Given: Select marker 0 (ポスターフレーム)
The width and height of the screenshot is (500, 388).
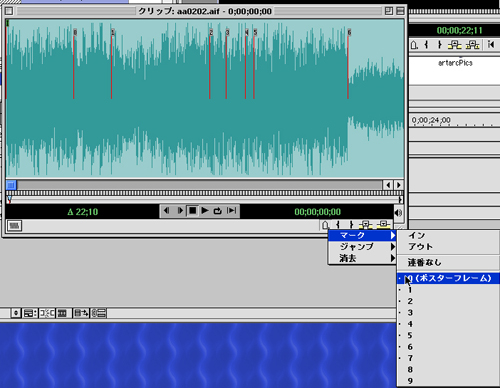Looking at the screenshot, I should [x=448, y=278].
